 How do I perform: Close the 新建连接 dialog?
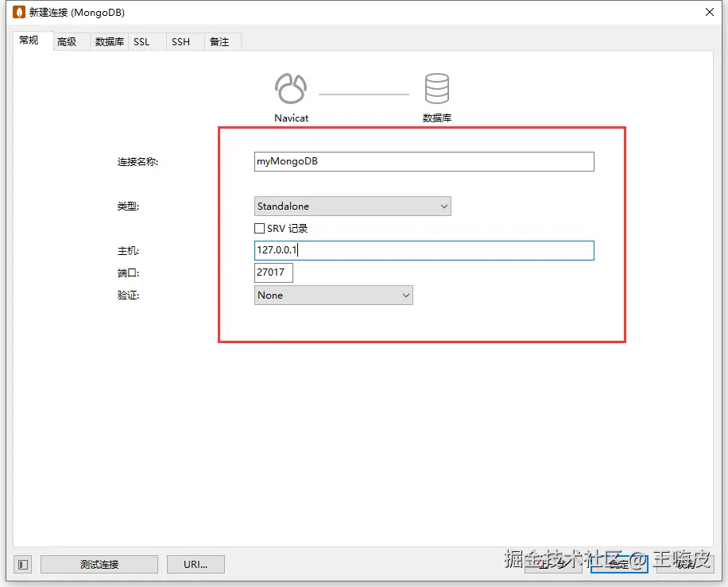coord(710,12)
